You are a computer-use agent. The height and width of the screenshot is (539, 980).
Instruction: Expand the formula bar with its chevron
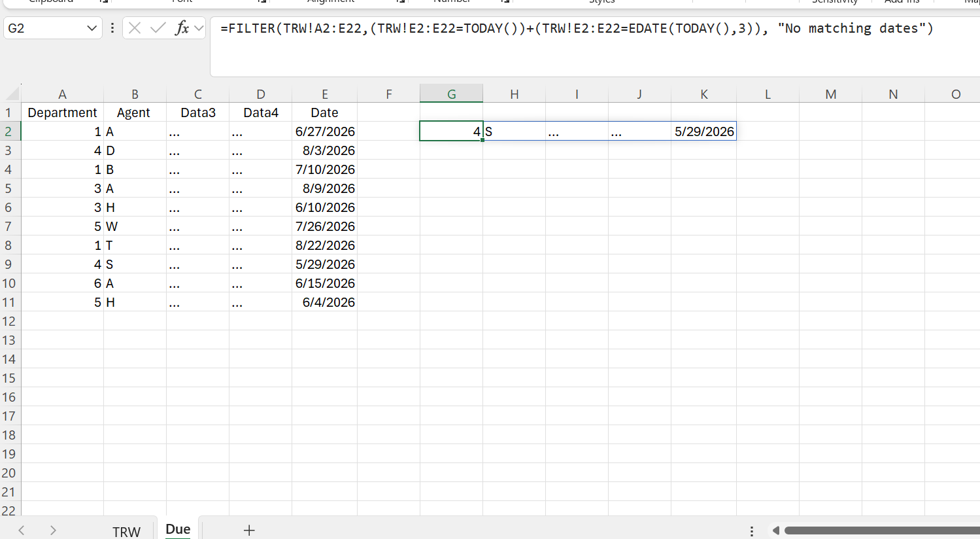click(x=199, y=28)
